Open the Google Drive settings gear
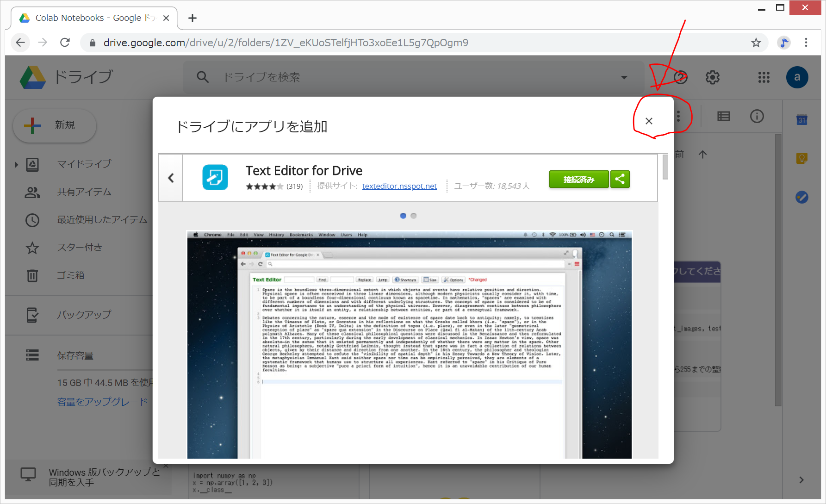This screenshot has width=826, height=504. (713, 77)
